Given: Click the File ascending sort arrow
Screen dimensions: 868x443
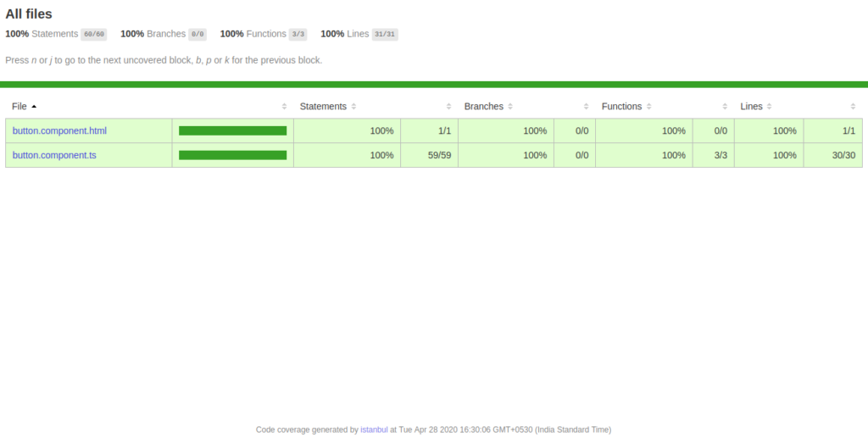Looking at the screenshot, I should click(x=34, y=106).
